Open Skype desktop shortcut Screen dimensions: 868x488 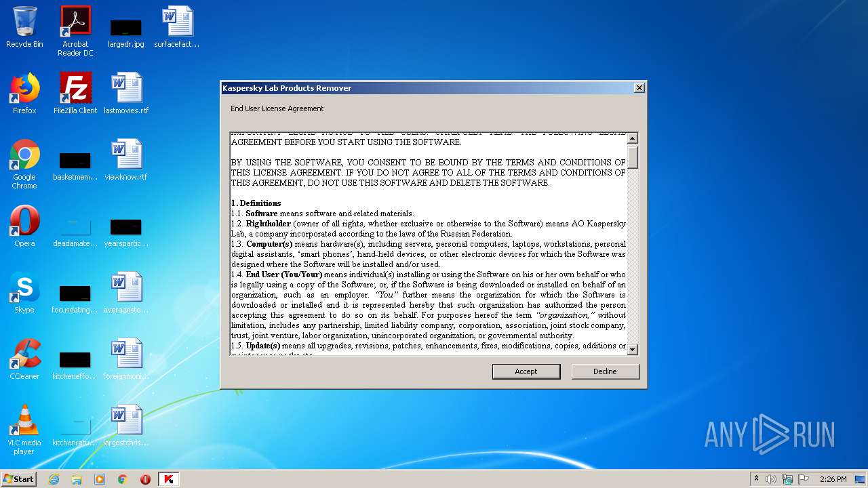(x=24, y=293)
